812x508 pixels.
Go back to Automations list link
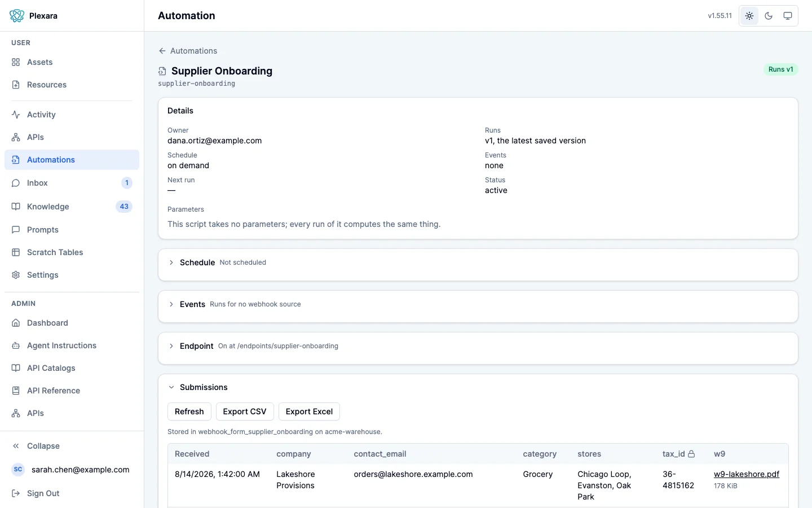[188, 51]
